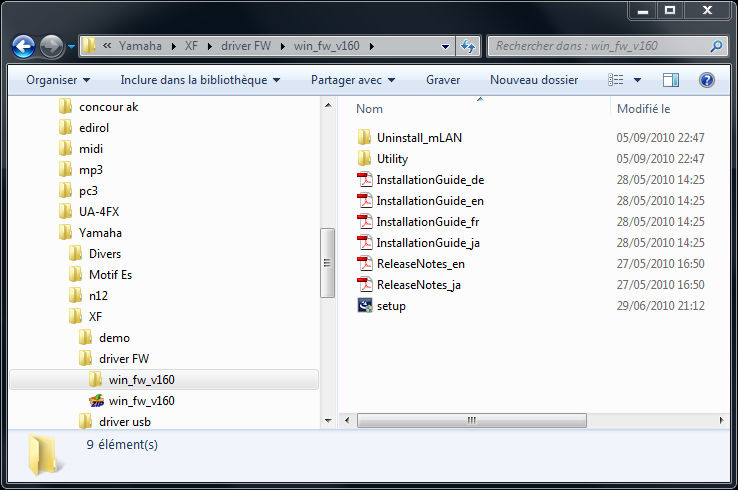The image size is (738, 490).
Task: Select the '29/06/2010 21:12' date cell
Action: click(660, 305)
